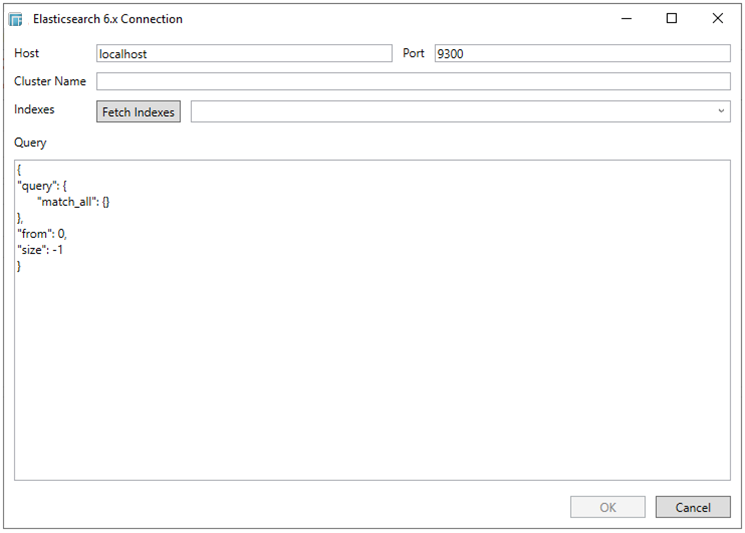Close the dialog with the X button
Image resolution: width=745 pixels, height=533 pixels.
coord(717,18)
